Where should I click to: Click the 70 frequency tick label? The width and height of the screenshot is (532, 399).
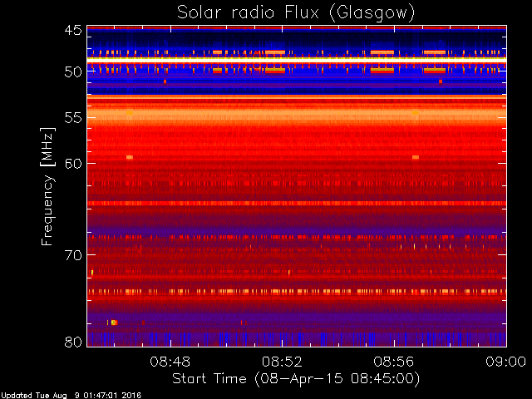click(x=73, y=255)
